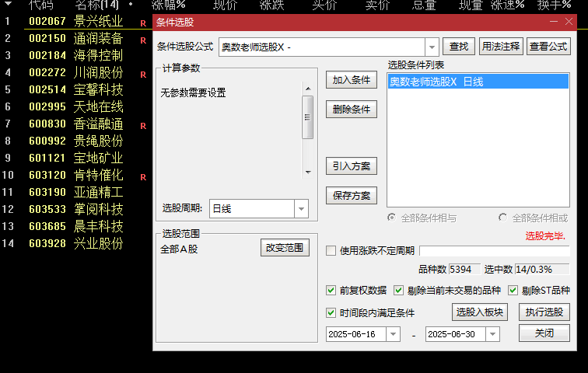Viewport: 588px width, 373px height.
Task: Sort by 总量 column header
Action: point(424,5)
